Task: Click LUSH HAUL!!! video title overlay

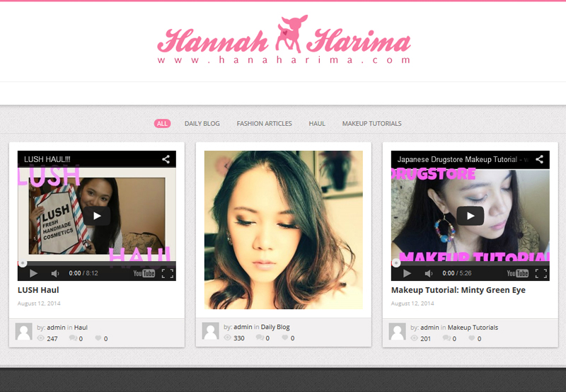Action: click(x=47, y=159)
